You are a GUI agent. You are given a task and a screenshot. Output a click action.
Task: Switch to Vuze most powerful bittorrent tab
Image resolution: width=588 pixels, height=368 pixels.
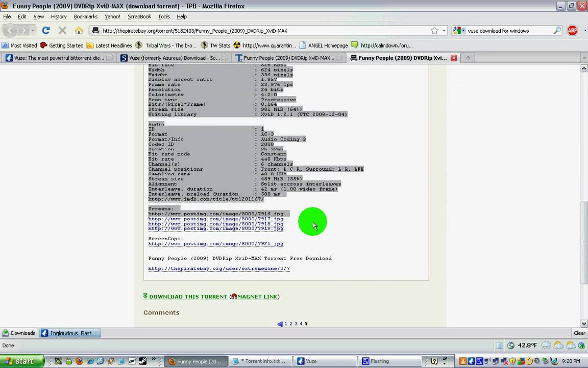tap(59, 58)
